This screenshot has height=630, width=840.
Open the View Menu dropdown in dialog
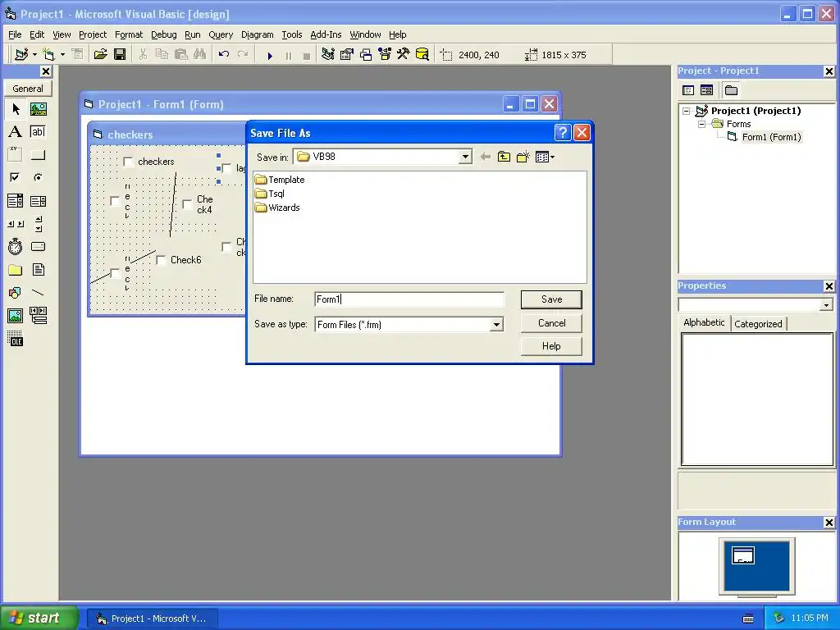pos(546,157)
